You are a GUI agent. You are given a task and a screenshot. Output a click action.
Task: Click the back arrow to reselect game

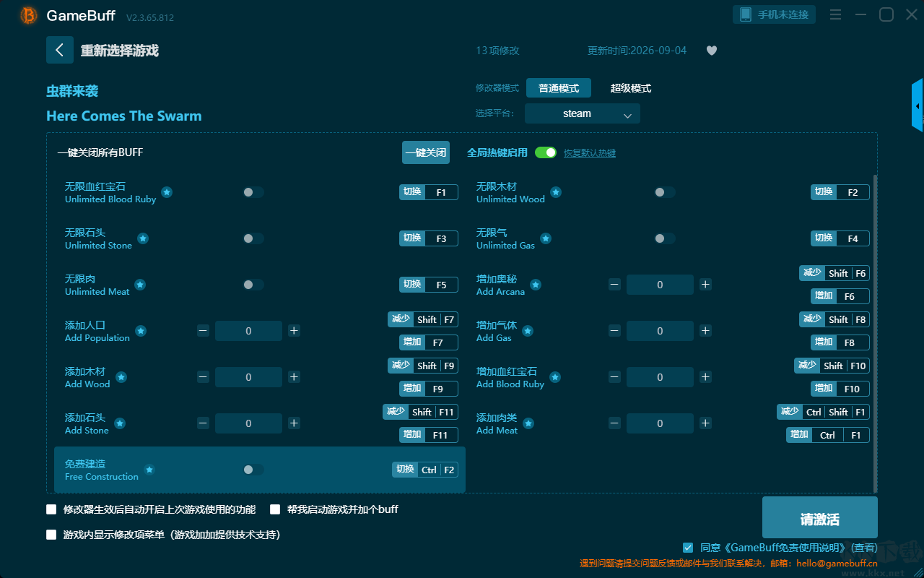coord(60,50)
